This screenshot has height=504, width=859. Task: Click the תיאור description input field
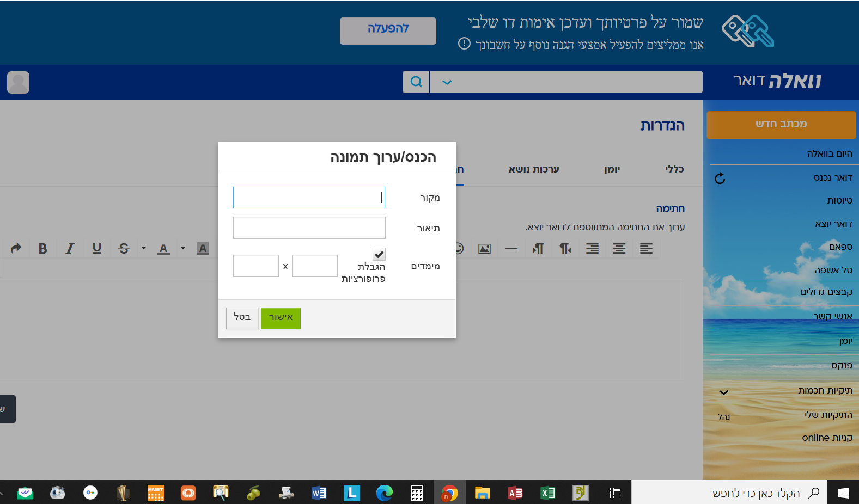click(x=309, y=228)
